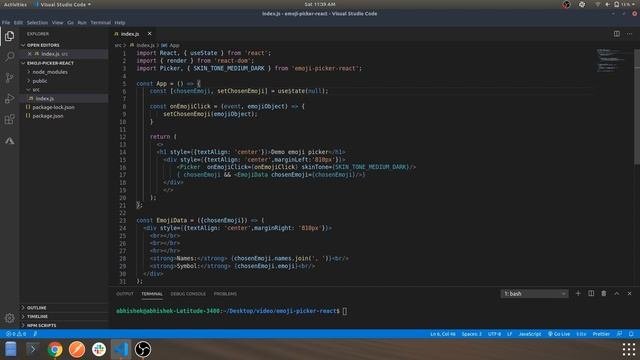Image resolution: width=640 pixels, height=360 pixels.
Task: Switch to the Debug Console tab
Action: pos(188,294)
